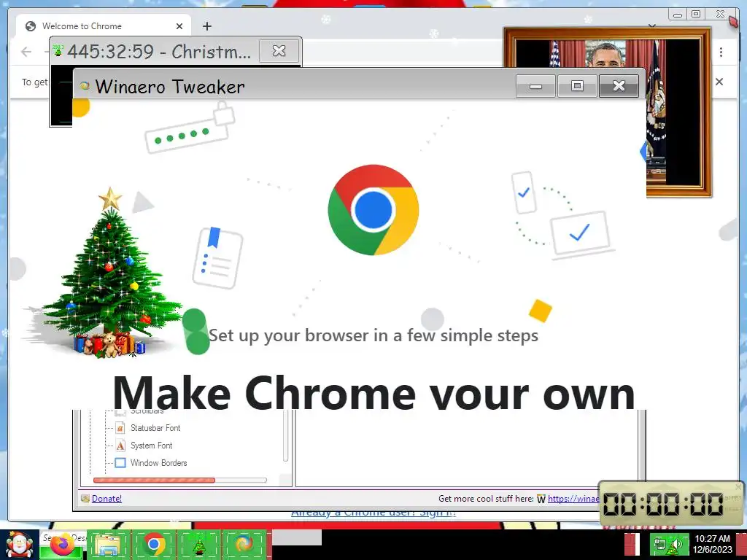This screenshot has height=560, width=747.
Task: Select Statusbar Font in the Winaero tree
Action: [155, 427]
